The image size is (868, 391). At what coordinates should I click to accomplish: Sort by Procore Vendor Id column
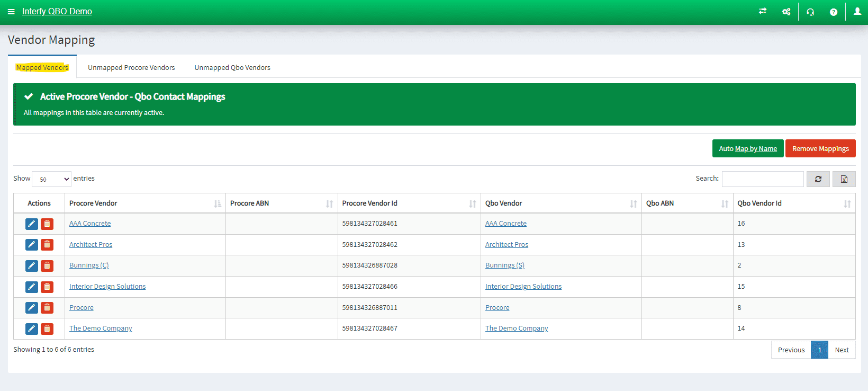tap(409, 203)
